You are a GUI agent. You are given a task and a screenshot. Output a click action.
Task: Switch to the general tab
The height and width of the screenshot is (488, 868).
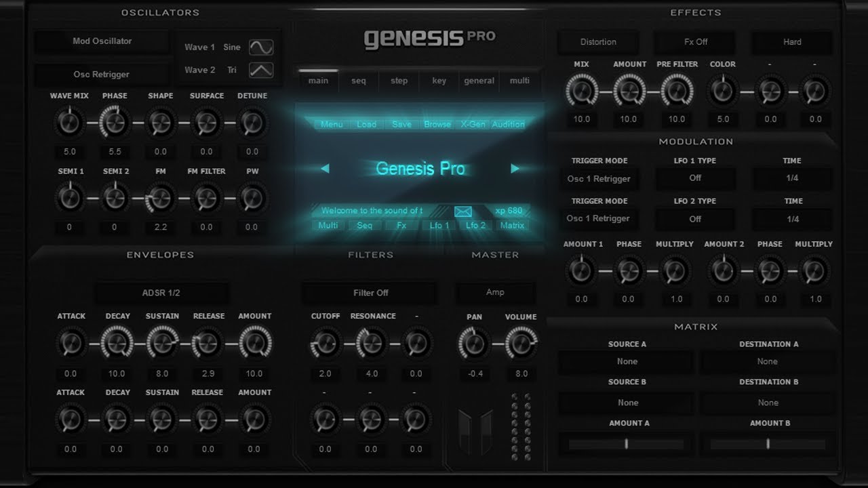click(x=479, y=81)
